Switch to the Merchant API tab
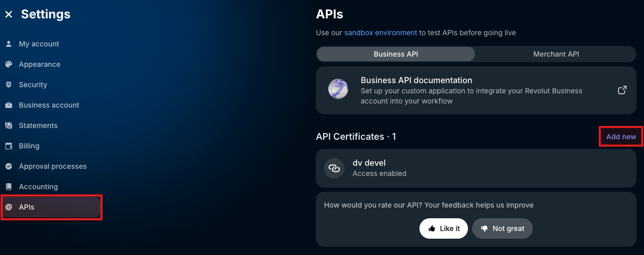The image size is (644, 255). click(x=556, y=54)
